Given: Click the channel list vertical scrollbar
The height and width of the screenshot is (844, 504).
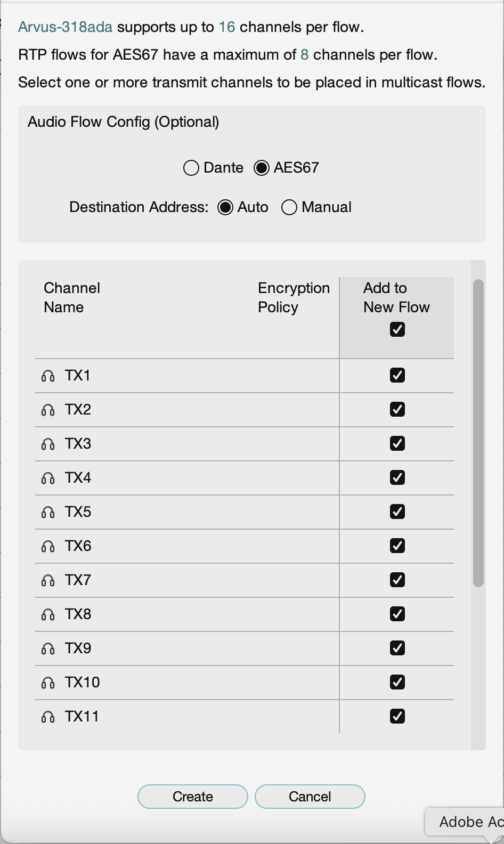Looking at the screenshot, I should point(478,433).
